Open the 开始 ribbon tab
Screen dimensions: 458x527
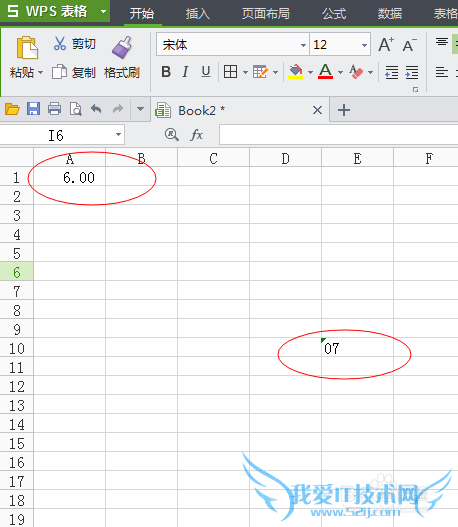[142, 13]
